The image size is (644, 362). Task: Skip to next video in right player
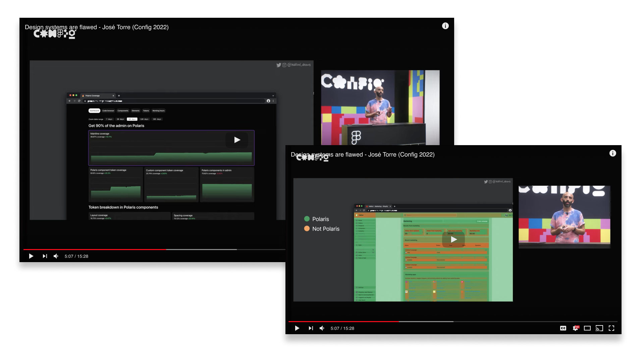pyautogui.click(x=311, y=328)
